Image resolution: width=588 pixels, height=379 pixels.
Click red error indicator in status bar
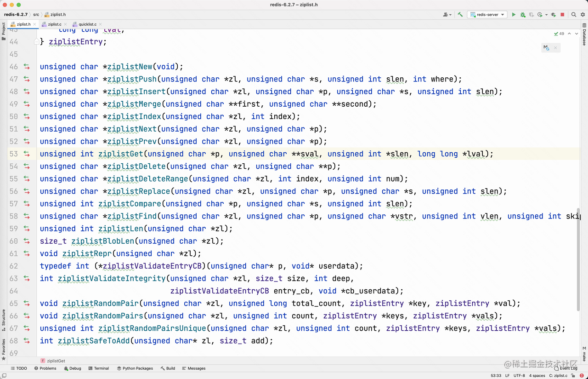click(x=582, y=375)
